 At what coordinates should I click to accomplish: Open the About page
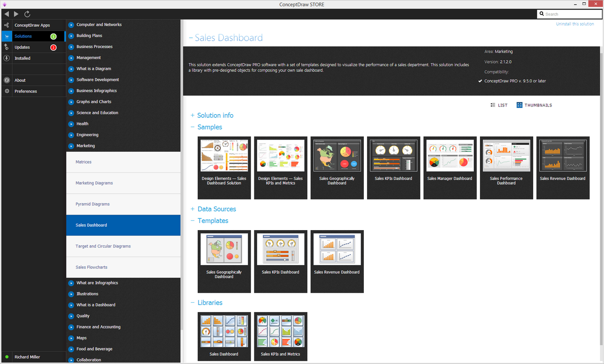pyautogui.click(x=33, y=80)
